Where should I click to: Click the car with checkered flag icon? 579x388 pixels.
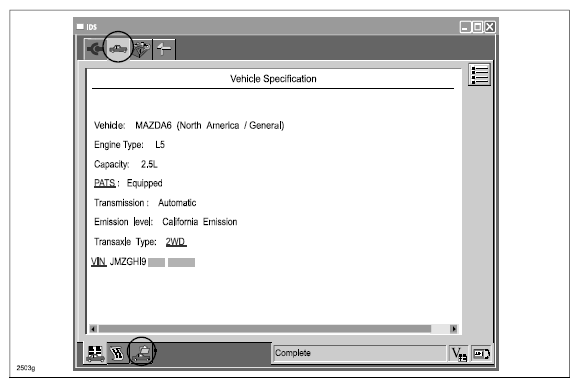coord(95,353)
